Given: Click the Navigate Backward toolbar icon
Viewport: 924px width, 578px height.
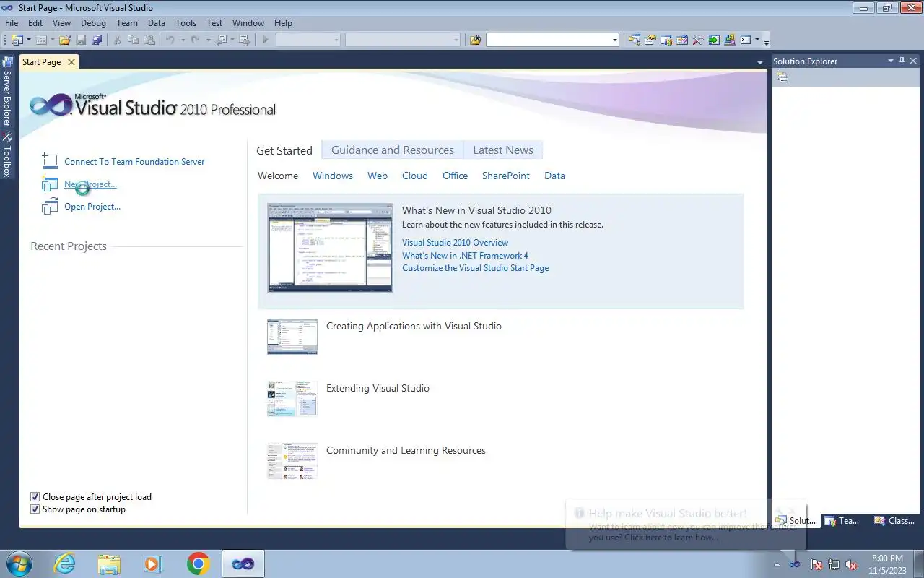Looking at the screenshot, I should point(221,40).
